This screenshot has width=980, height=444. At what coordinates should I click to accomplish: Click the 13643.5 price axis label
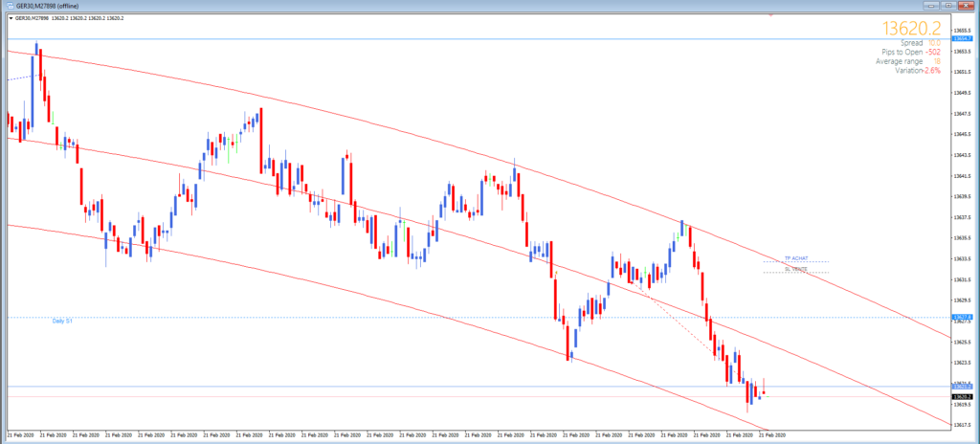tap(961, 155)
